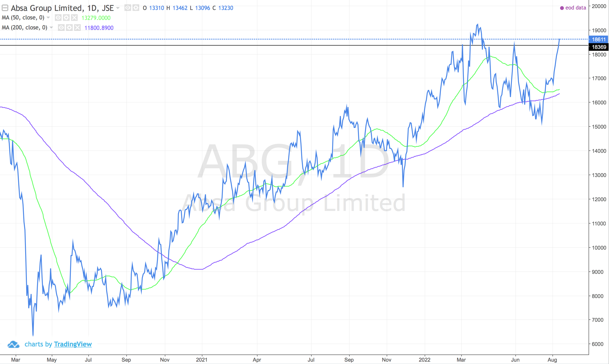609x364 pixels.
Task: Click the TradingView cloud logo
Action: (14, 344)
